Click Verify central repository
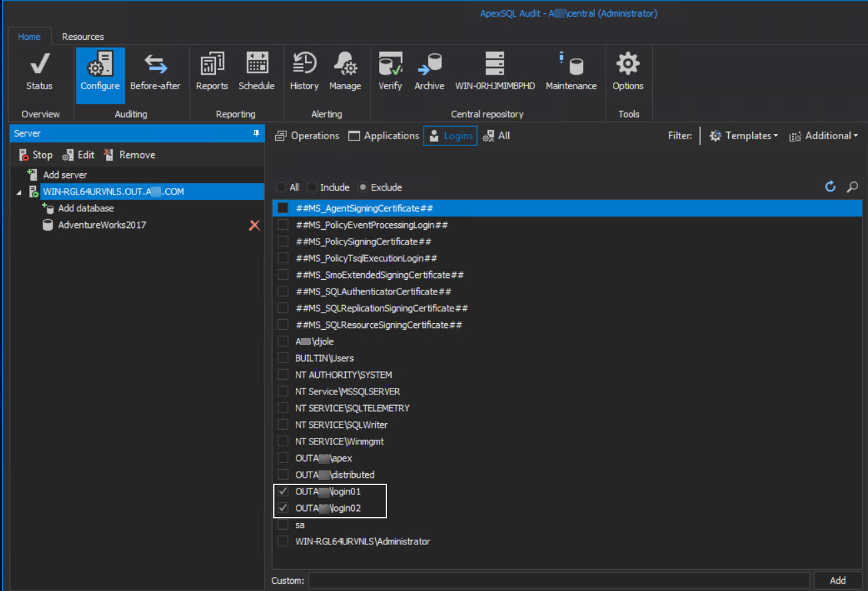The height and width of the screenshot is (591, 868). point(390,73)
